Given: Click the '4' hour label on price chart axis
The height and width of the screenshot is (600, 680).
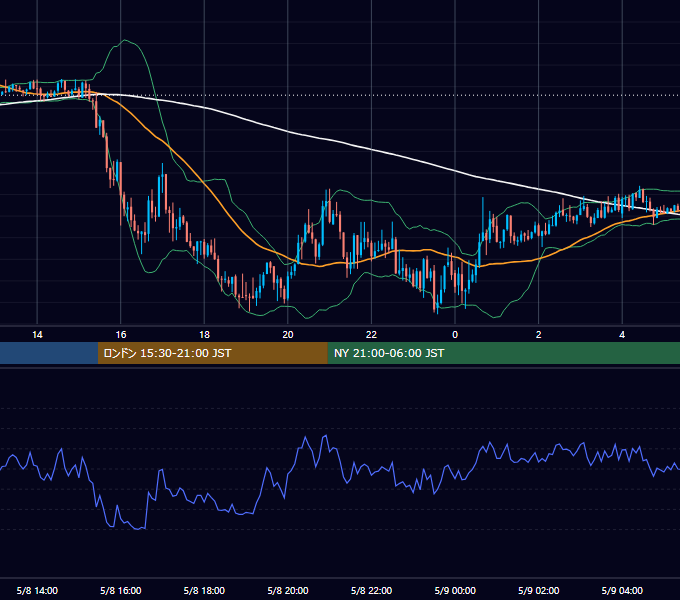Looking at the screenshot, I should pos(622,335).
